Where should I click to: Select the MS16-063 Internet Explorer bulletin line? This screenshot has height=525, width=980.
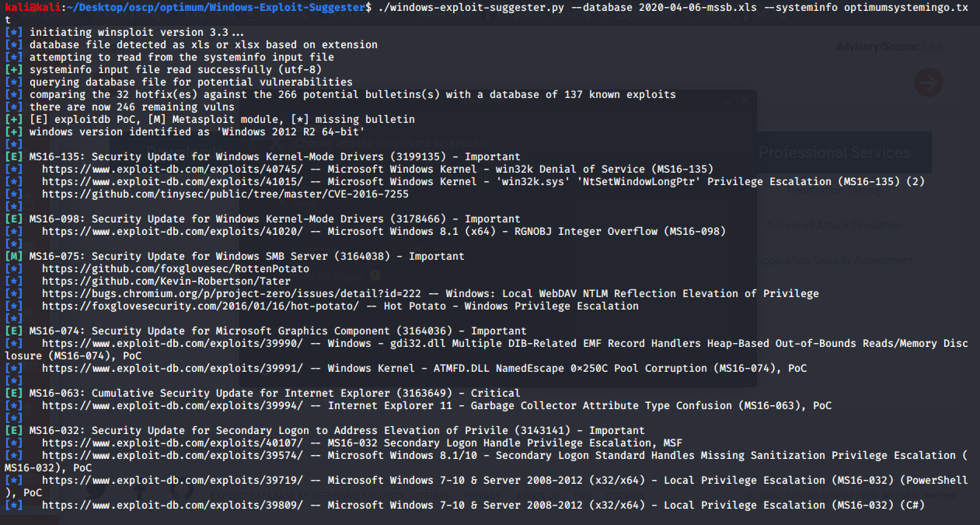coord(275,393)
